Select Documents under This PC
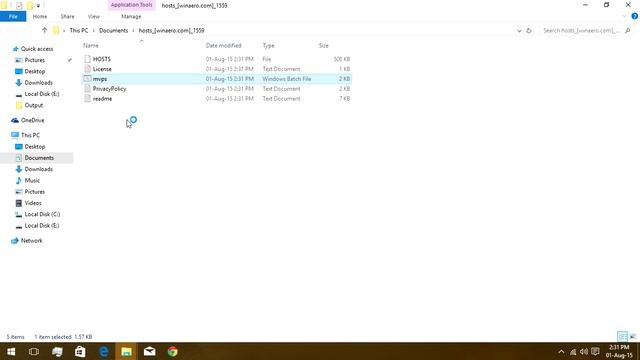 tap(39, 158)
